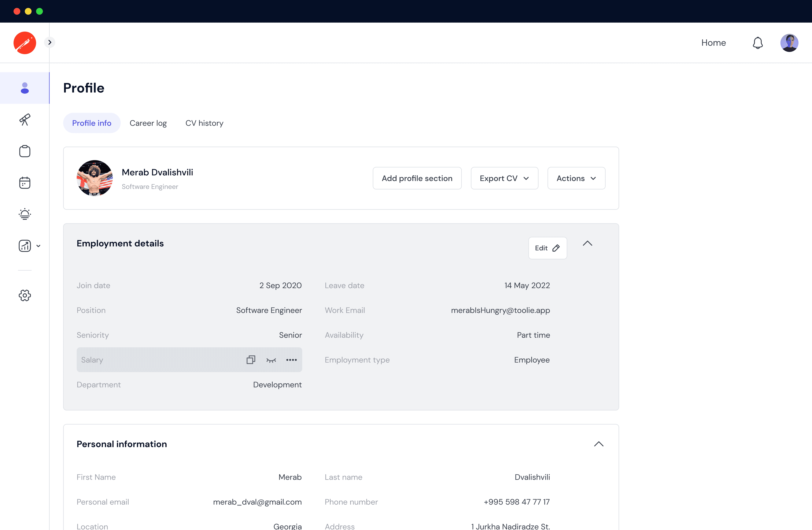Switch to the Career log tab
Screen dimensions: 812x530
[x=148, y=123]
